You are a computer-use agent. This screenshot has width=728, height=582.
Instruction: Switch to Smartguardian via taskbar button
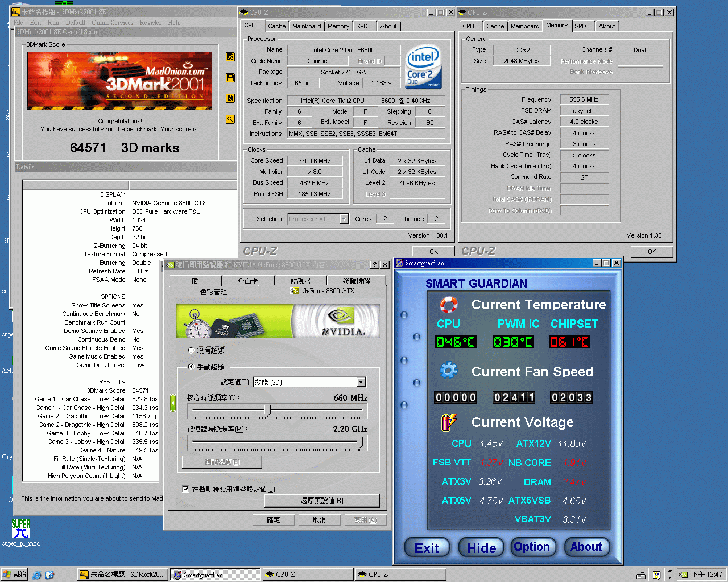(215, 575)
